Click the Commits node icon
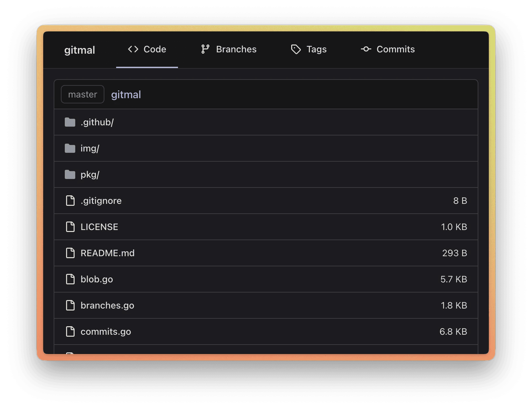This screenshot has width=532, height=409. click(x=366, y=49)
